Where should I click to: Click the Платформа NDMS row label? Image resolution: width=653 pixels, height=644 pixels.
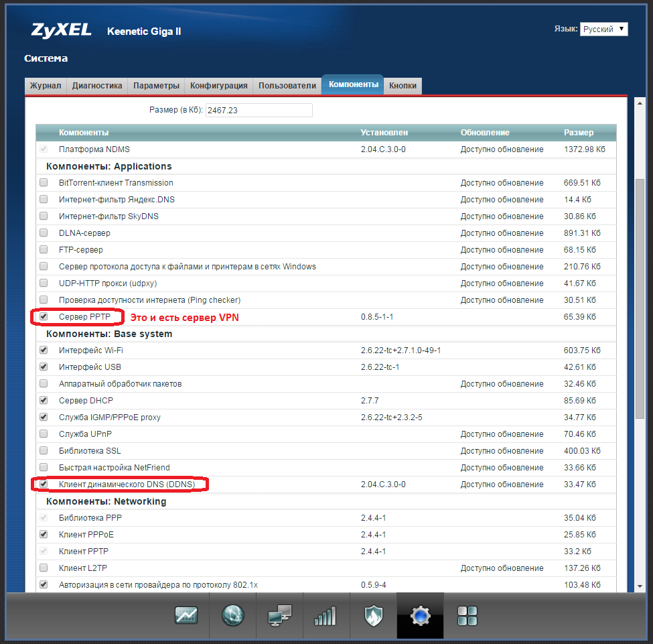point(94,149)
